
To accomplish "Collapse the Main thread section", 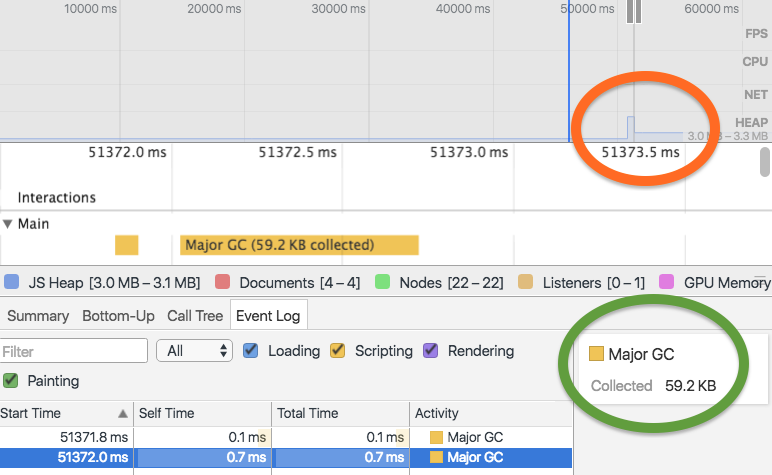I will (8, 224).
